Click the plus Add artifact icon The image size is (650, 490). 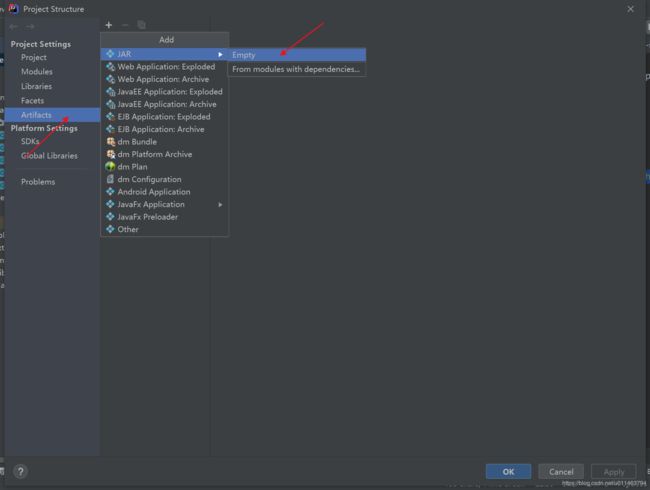pos(109,25)
